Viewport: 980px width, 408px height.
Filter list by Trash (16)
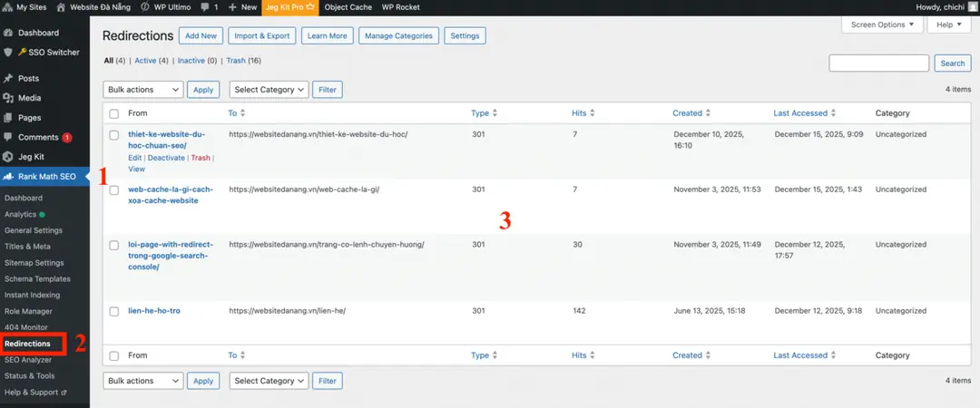[x=244, y=61]
